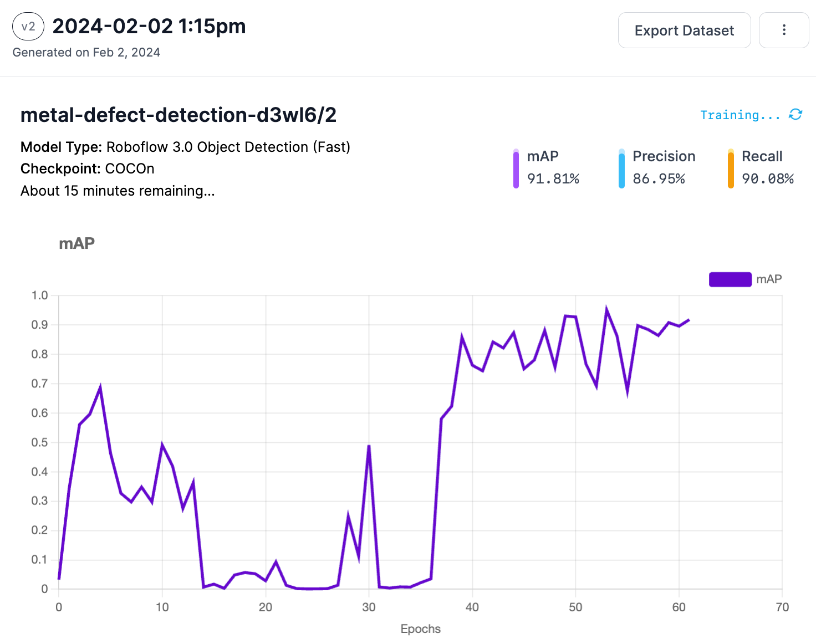Click the 90.08% Recall value
Screen dimensions: 816x644
(x=768, y=178)
